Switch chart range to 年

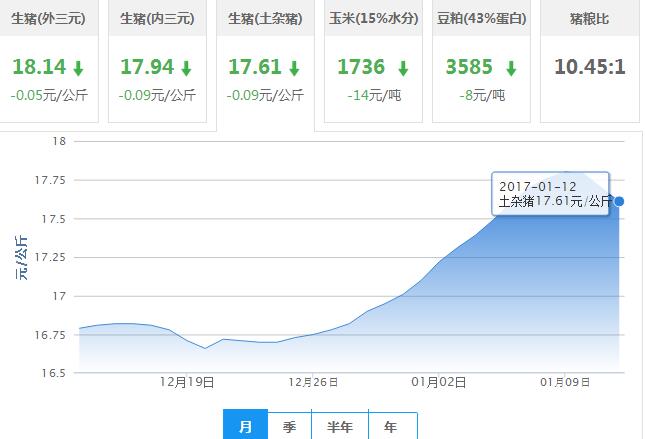tap(393, 425)
